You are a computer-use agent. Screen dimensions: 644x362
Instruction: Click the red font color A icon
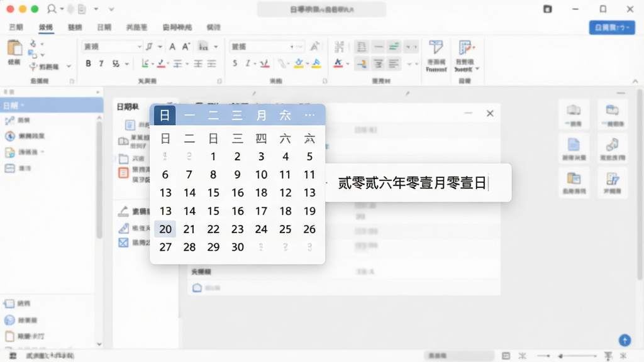click(x=338, y=63)
